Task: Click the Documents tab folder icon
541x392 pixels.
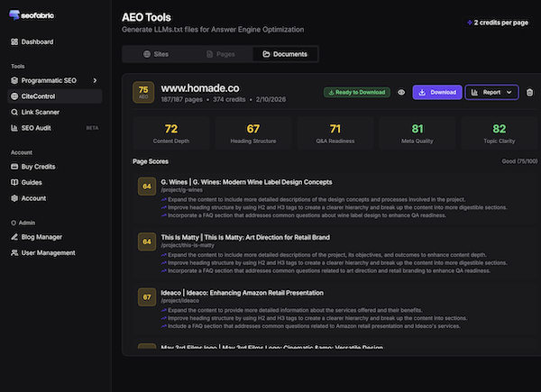Action: point(266,54)
